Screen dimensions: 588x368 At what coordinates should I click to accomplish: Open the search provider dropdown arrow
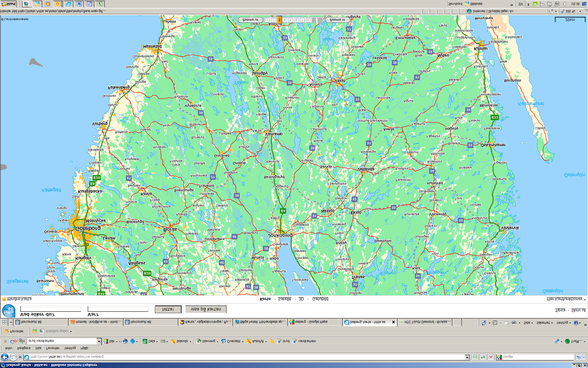click(x=585, y=357)
